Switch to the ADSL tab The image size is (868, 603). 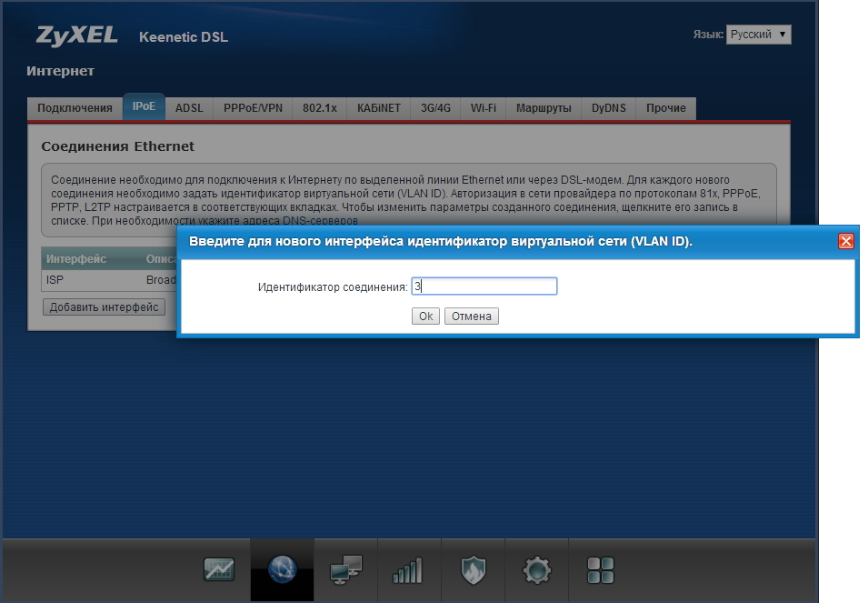[189, 108]
